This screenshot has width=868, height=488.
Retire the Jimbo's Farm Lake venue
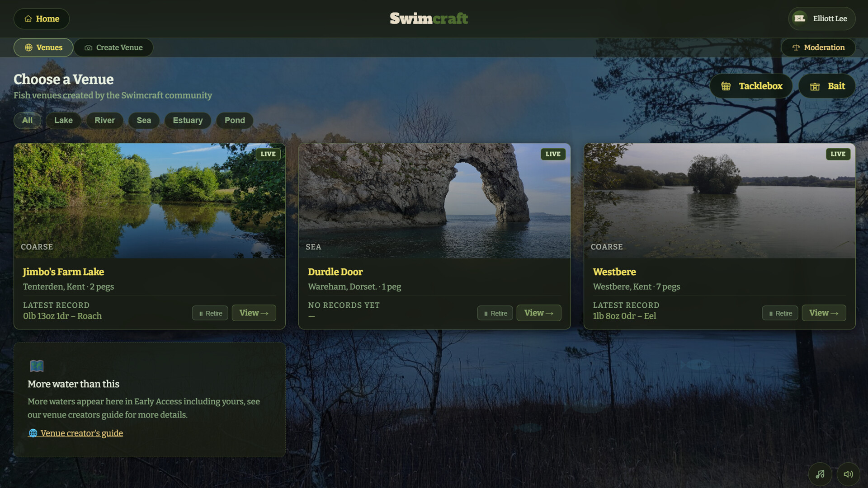[210, 313]
